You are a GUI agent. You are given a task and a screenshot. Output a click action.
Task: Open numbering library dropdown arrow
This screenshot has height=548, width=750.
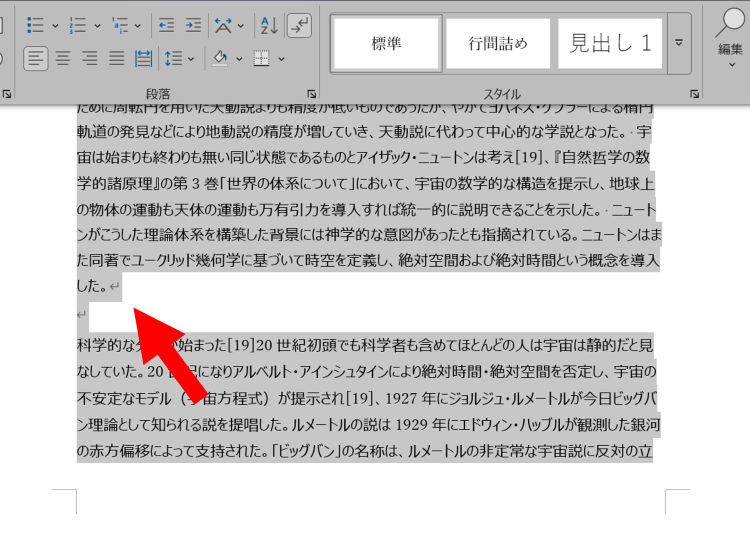point(97,26)
